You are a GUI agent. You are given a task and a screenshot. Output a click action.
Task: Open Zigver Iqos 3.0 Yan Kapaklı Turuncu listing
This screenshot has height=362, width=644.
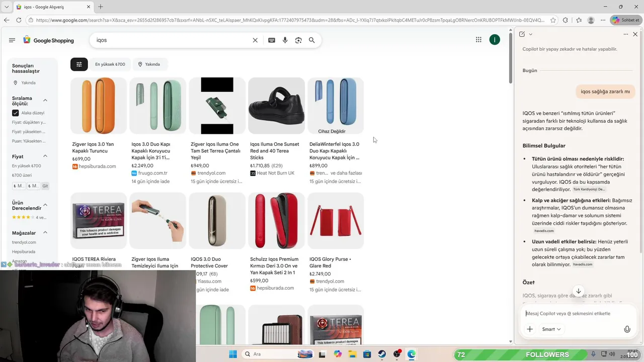tap(93, 147)
